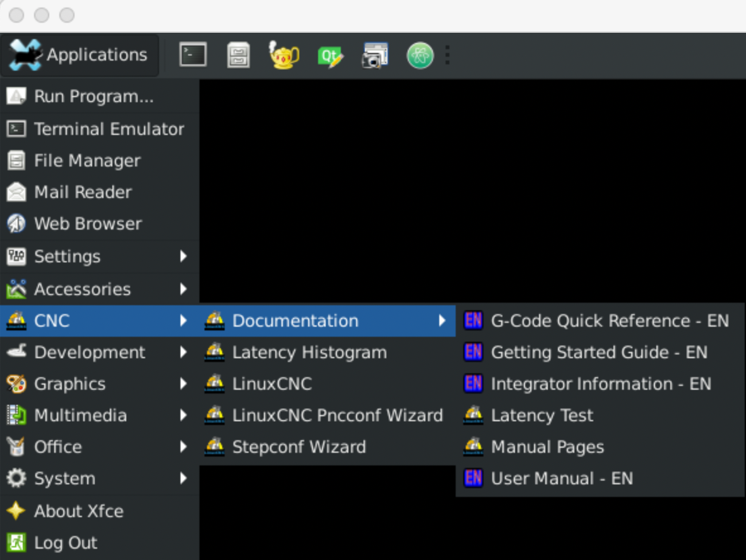Open Integrator Information - EN
The height and width of the screenshot is (560, 746).
coord(600,383)
